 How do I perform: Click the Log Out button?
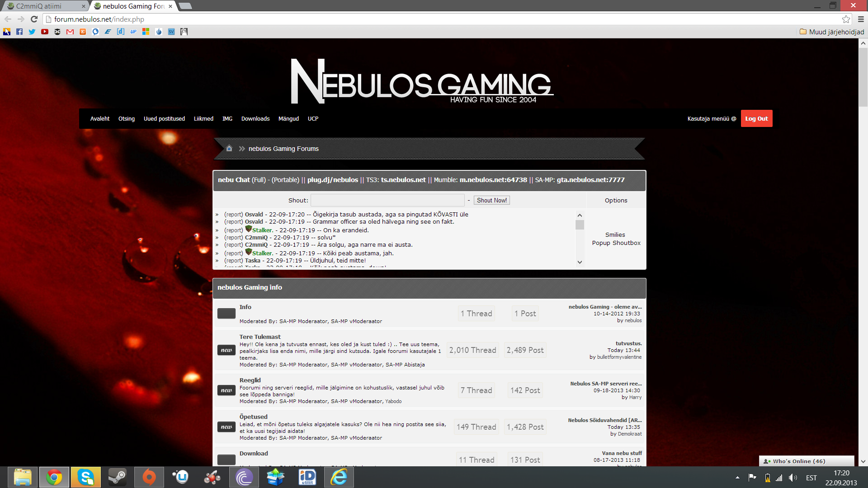pos(756,119)
